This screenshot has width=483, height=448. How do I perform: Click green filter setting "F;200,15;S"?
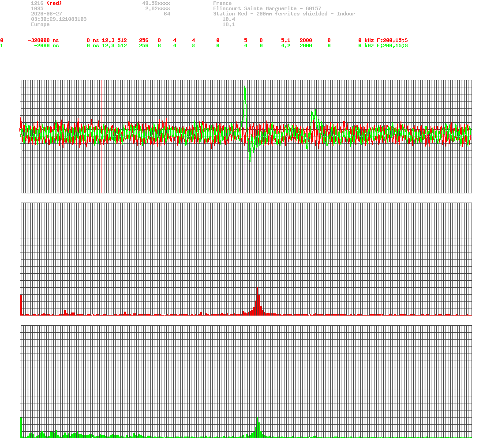(392, 45)
